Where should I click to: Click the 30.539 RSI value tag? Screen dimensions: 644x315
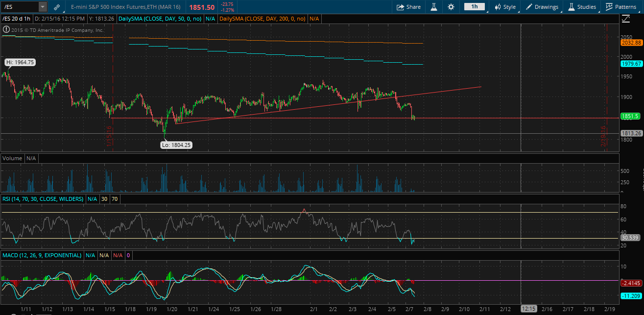coord(630,237)
